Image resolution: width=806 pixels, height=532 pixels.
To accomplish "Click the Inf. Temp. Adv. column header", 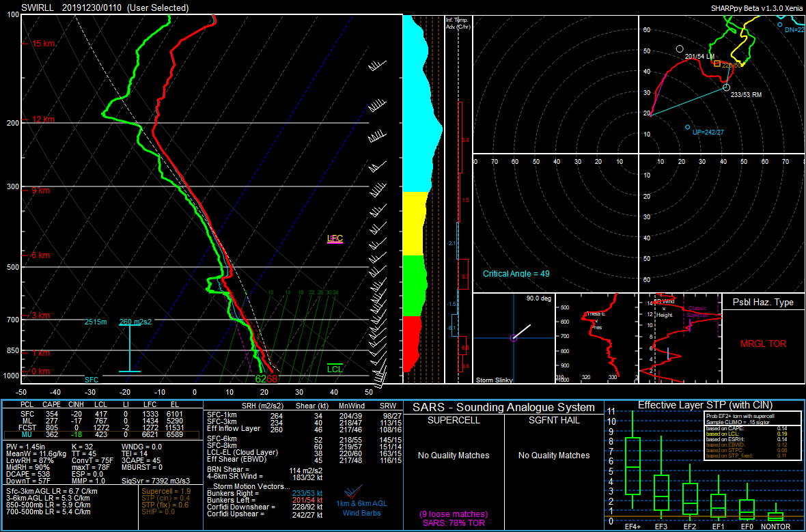I will tap(458, 23).
